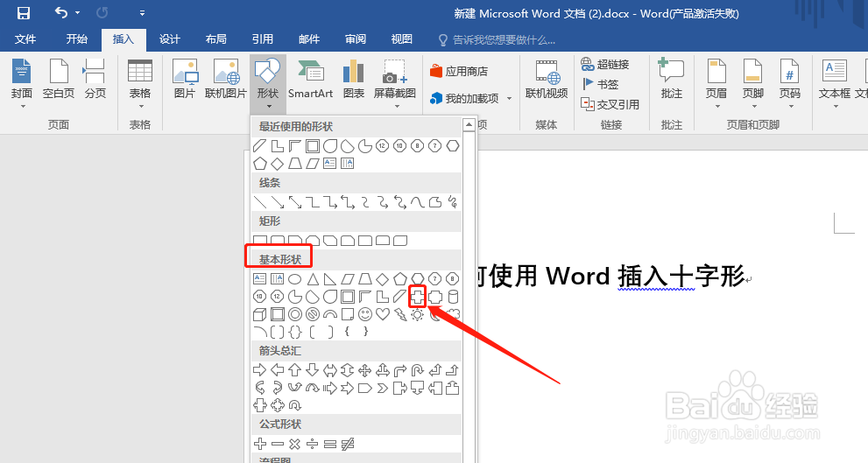The image size is (868, 463).
Task: Choose the down block arrow
Action: point(313,370)
